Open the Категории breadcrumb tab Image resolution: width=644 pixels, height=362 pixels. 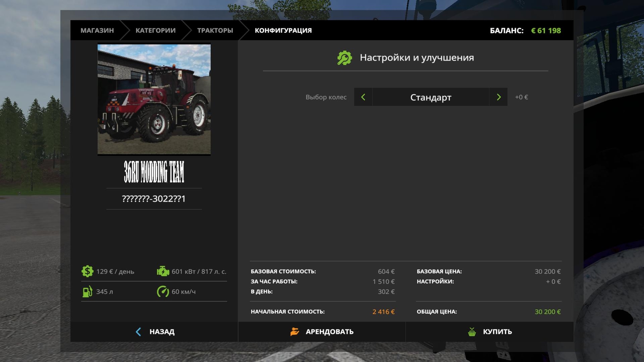click(x=155, y=30)
